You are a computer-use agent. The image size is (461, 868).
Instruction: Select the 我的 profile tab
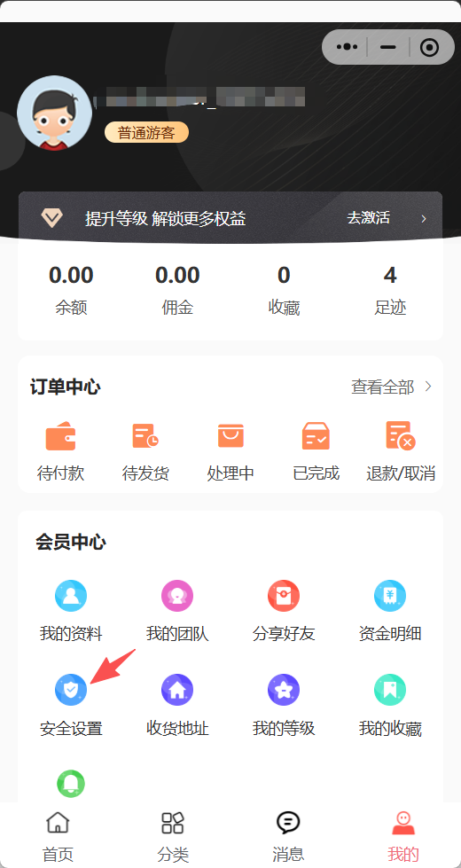click(x=403, y=836)
